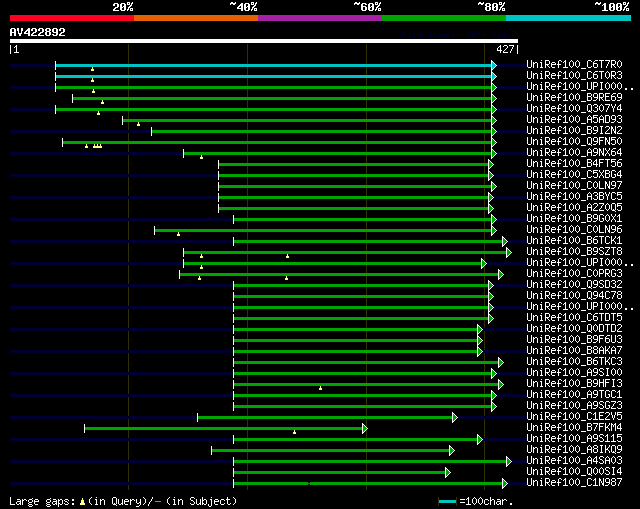The image size is (640, 509).
Task: Click the arrowhead ending the UniRef100_Q00SI4 bar
Action: [x=448, y=472]
